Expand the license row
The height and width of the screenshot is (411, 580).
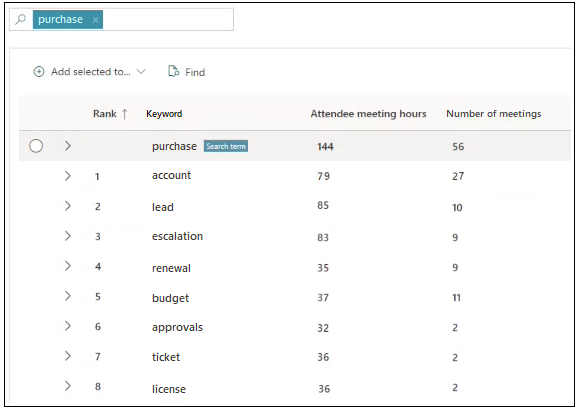coord(67,386)
